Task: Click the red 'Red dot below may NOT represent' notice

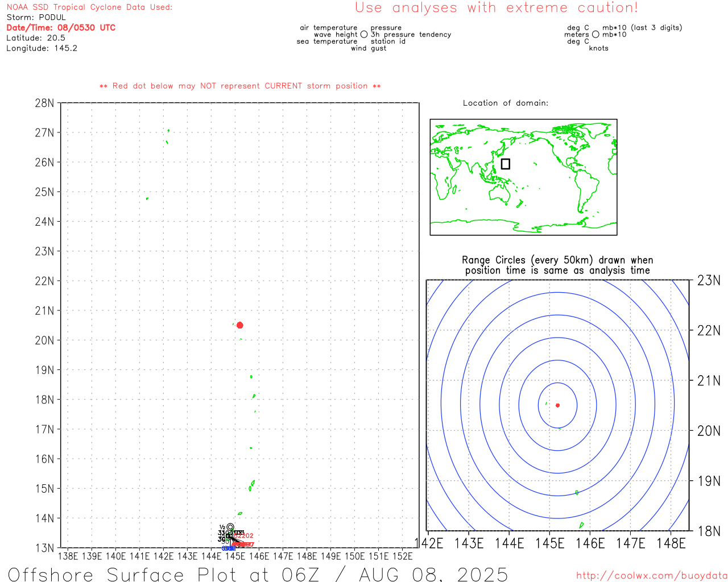Action: (x=240, y=86)
